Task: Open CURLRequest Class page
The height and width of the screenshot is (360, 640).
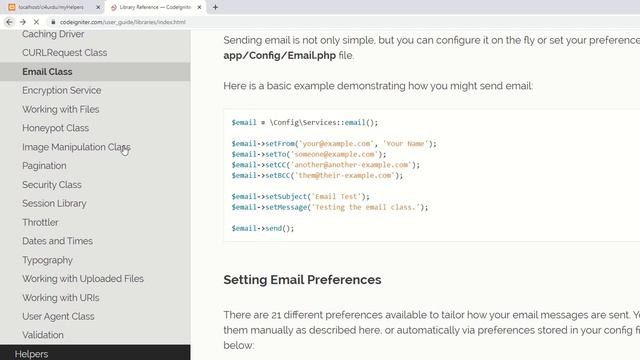Action: pos(64,53)
